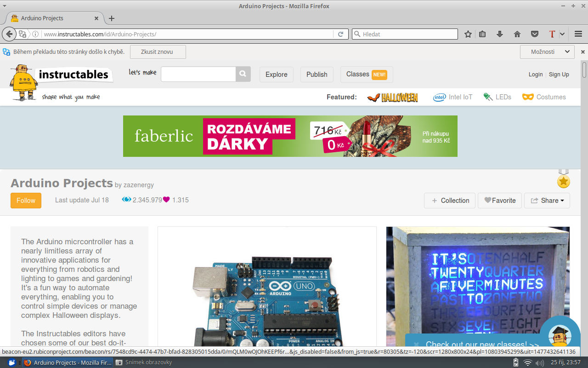
Task: Click the Faberlic banner advertisement
Action: coord(290,136)
